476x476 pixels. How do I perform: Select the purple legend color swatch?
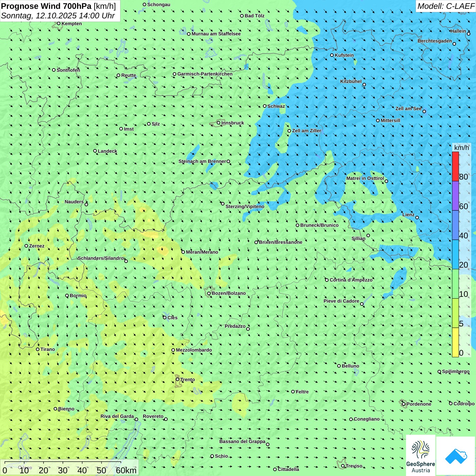[455, 196]
